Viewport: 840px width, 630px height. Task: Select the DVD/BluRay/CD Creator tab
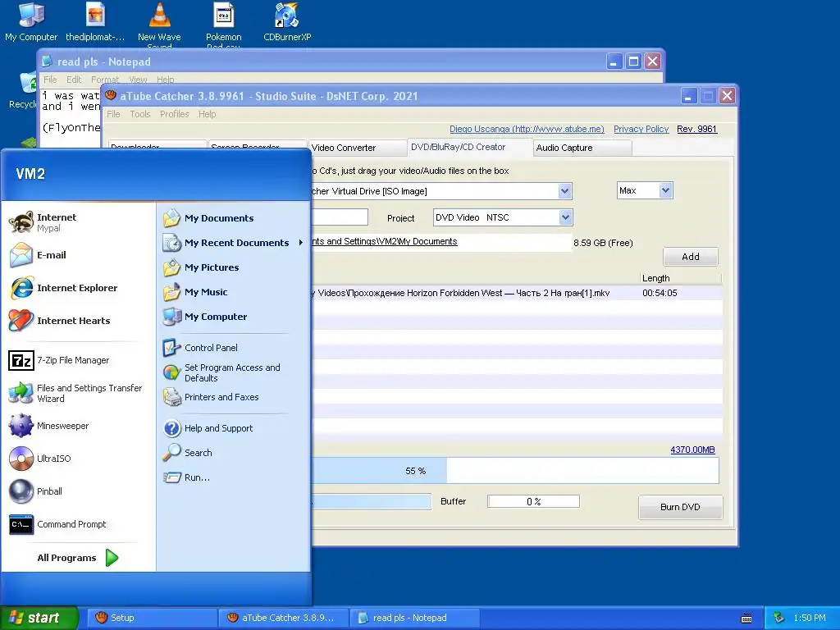(x=469, y=147)
